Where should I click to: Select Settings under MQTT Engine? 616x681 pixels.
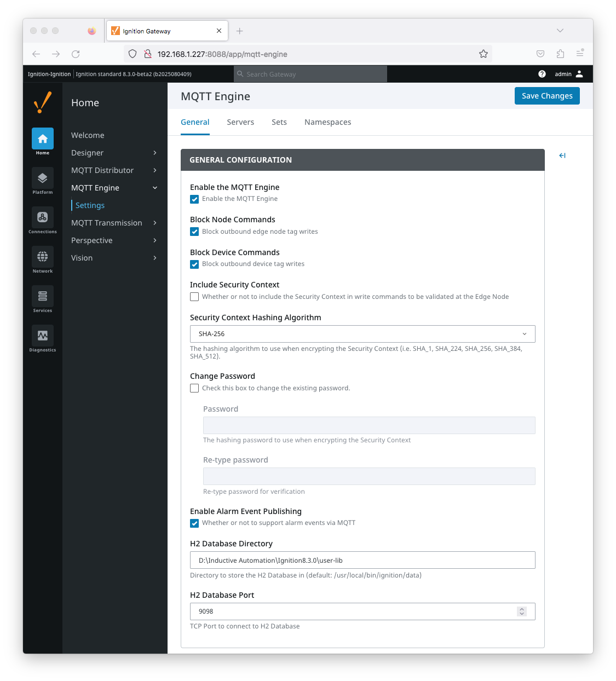tap(90, 205)
